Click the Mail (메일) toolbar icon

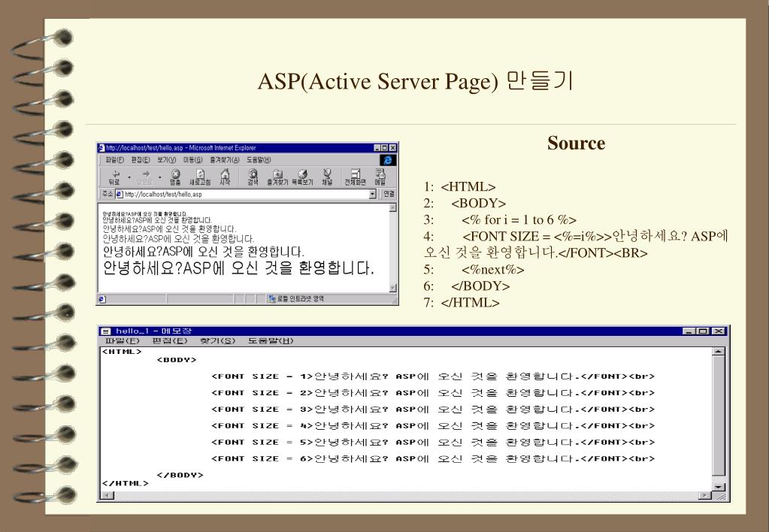click(x=380, y=177)
